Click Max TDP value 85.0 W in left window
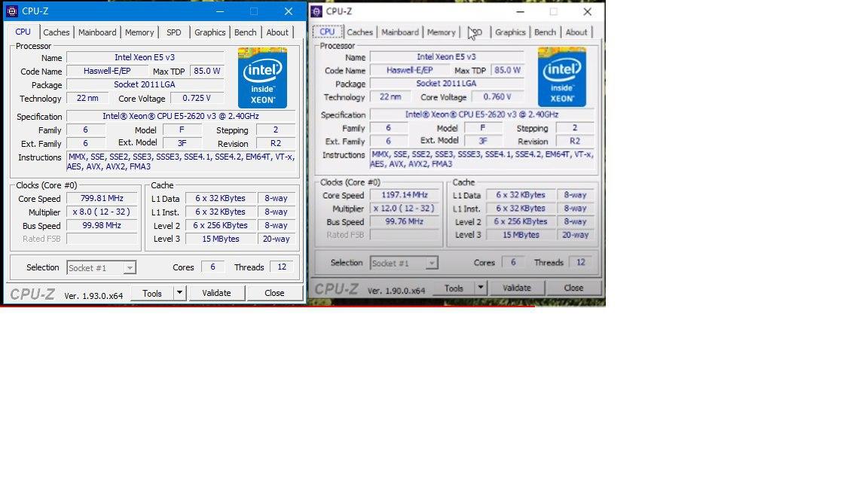The width and height of the screenshot is (868, 488). 207,71
